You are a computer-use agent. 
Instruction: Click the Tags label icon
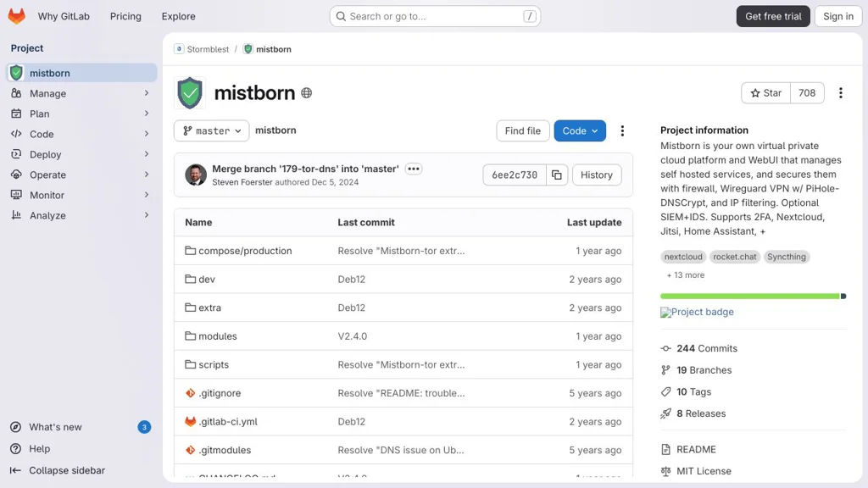coord(666,391)
